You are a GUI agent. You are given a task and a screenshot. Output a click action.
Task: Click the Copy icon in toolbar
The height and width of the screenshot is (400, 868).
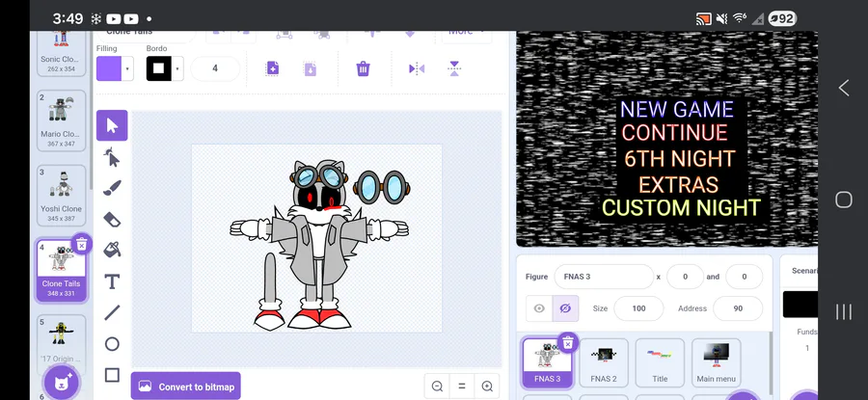272,68
